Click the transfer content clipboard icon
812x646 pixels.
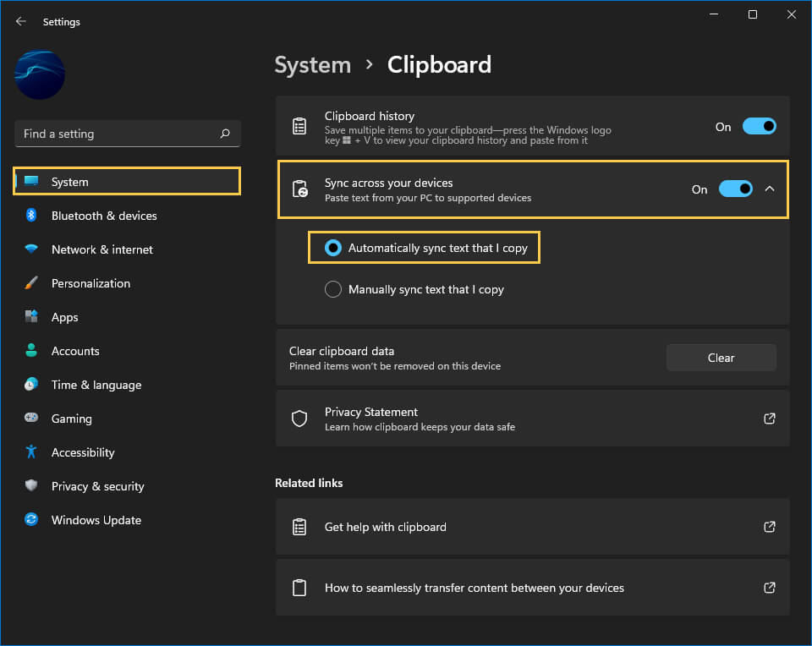tap(299, 588)
